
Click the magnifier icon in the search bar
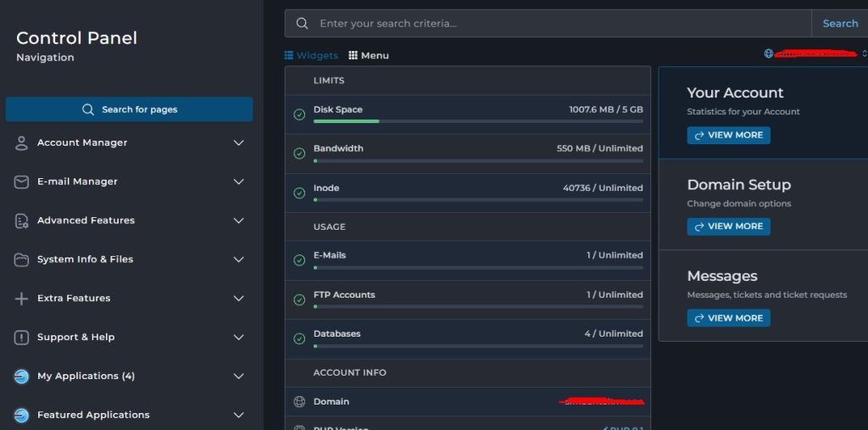tap(302, 23)
